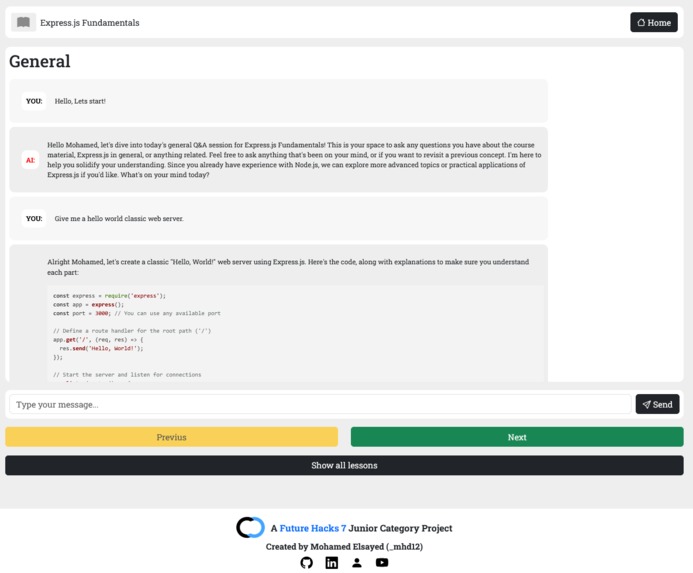693x573 pixels.
Task: Send the chat message
Action: tap(657, 404)
